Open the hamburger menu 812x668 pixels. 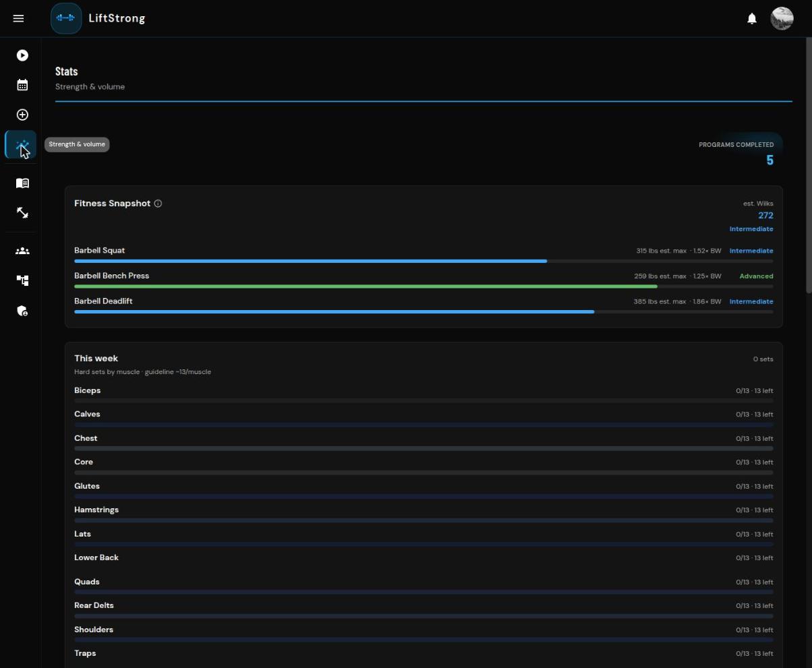pos(18,18)
